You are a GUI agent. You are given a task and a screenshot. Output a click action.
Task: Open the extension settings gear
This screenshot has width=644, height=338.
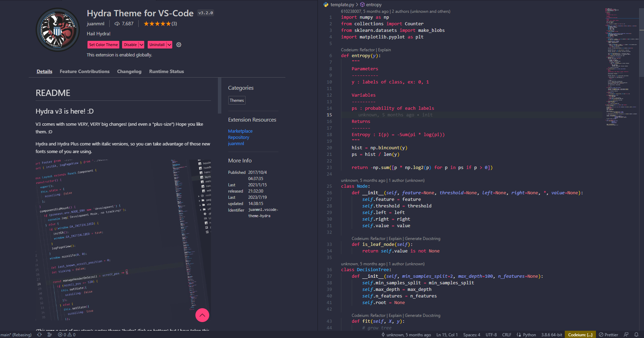(179, 45)
